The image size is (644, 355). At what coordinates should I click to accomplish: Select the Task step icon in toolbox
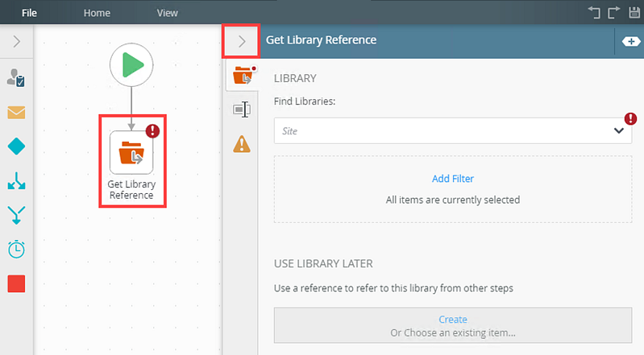(x=16, y=77)
